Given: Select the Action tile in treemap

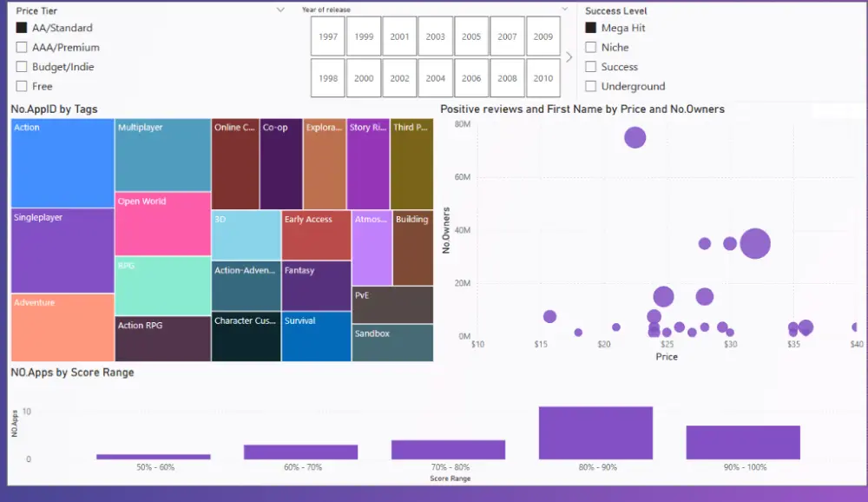Looking at the screenshot, I should (x=62, y=163).
